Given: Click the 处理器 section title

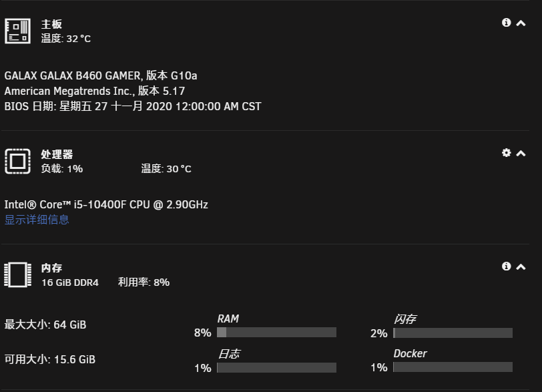Looking at the screenshot, I should (x=57, y=154).
